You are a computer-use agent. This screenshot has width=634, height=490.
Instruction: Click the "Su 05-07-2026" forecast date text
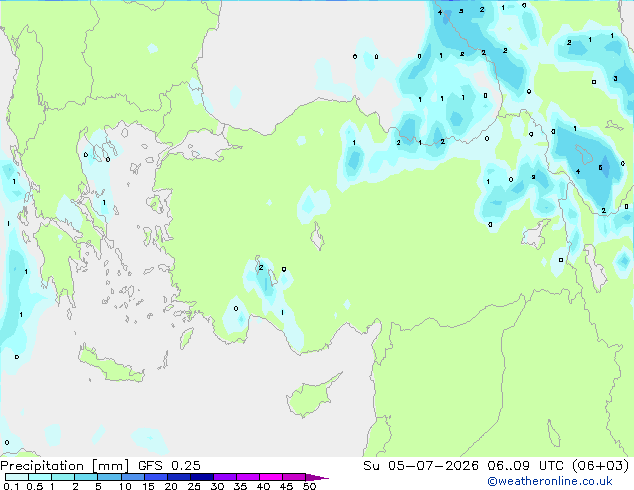[421, 466]
